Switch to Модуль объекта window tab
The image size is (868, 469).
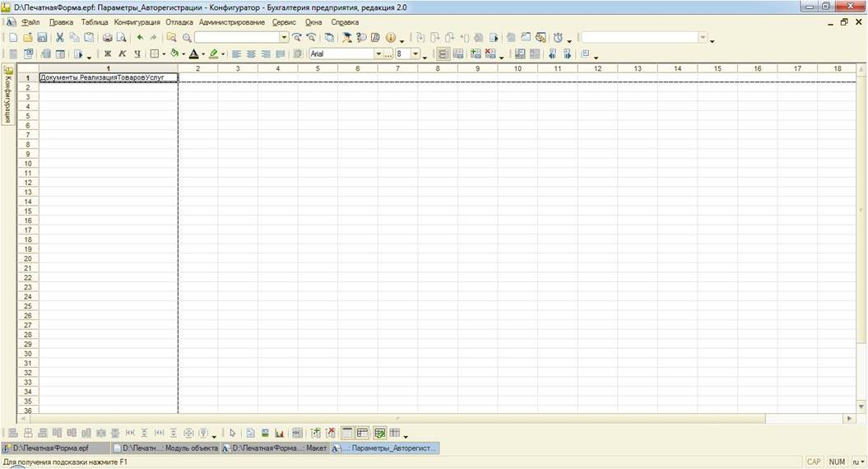[x=165, y=448]
